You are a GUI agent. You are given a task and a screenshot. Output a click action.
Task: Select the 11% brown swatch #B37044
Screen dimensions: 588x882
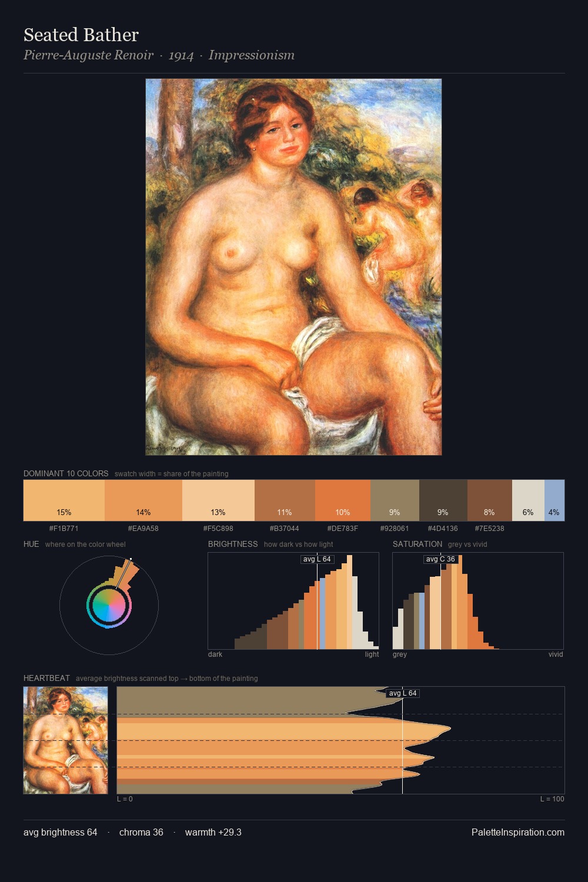[x=285, y=500]
